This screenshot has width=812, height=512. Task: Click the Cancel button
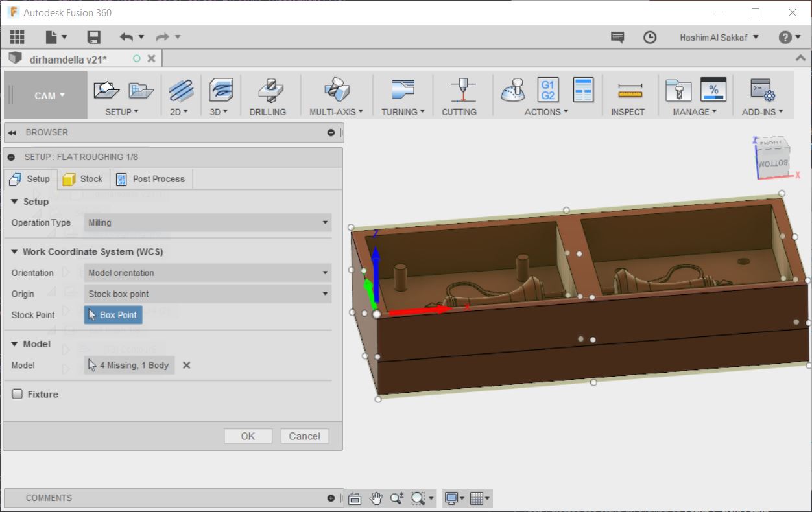pyautogui.click(x=304, y=436)
